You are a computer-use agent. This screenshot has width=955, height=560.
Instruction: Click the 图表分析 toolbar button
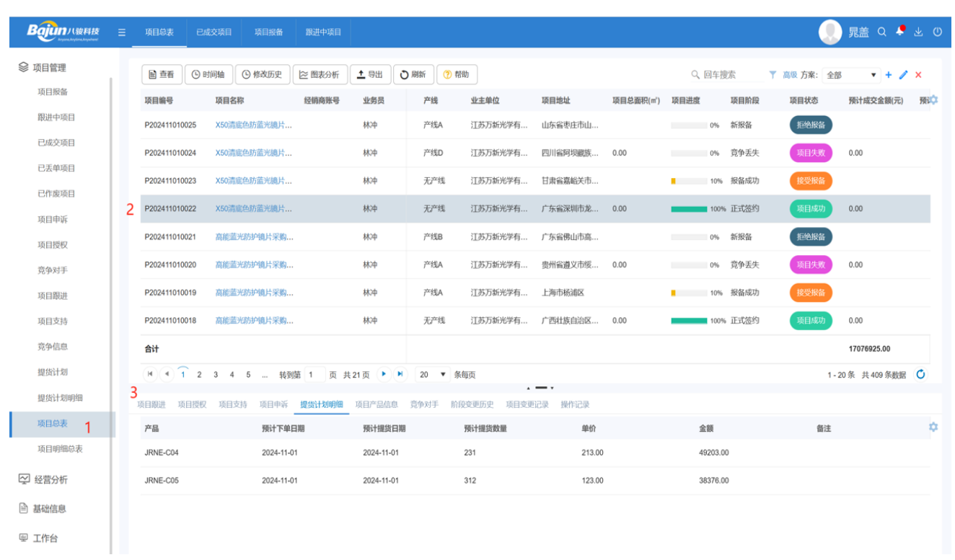[x=319, y=74]
